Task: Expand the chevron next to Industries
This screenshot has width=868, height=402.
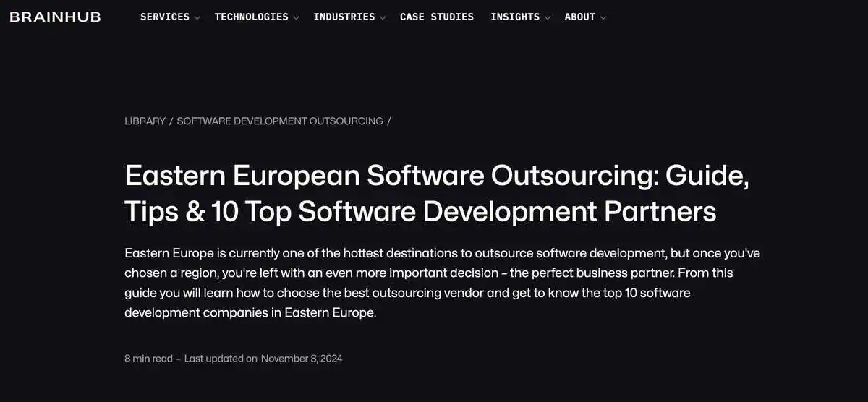Action: (x=383, y=17)
